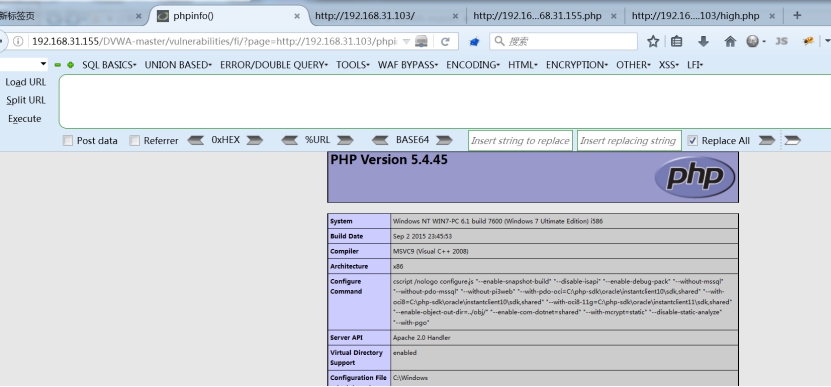This screenshot has height=387, width=831.
Task: Switch to the first tab at far left
Action: 73,16
